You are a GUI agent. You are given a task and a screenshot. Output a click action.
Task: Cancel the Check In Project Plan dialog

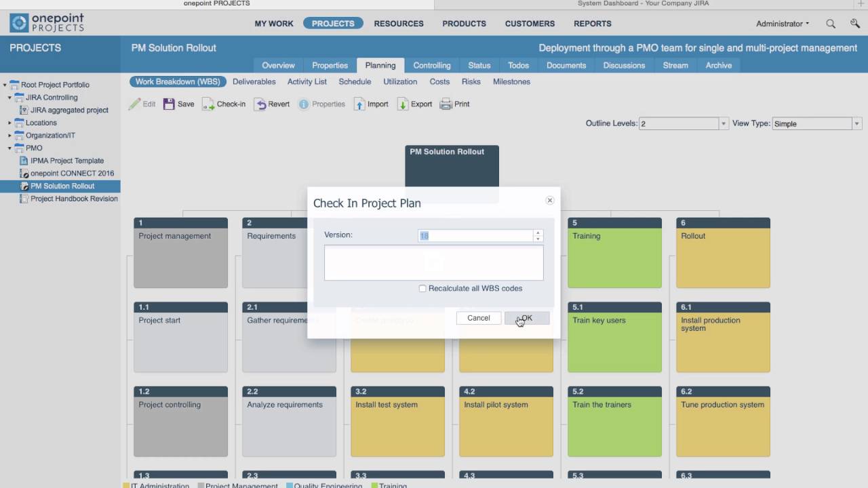click(478, 317)
